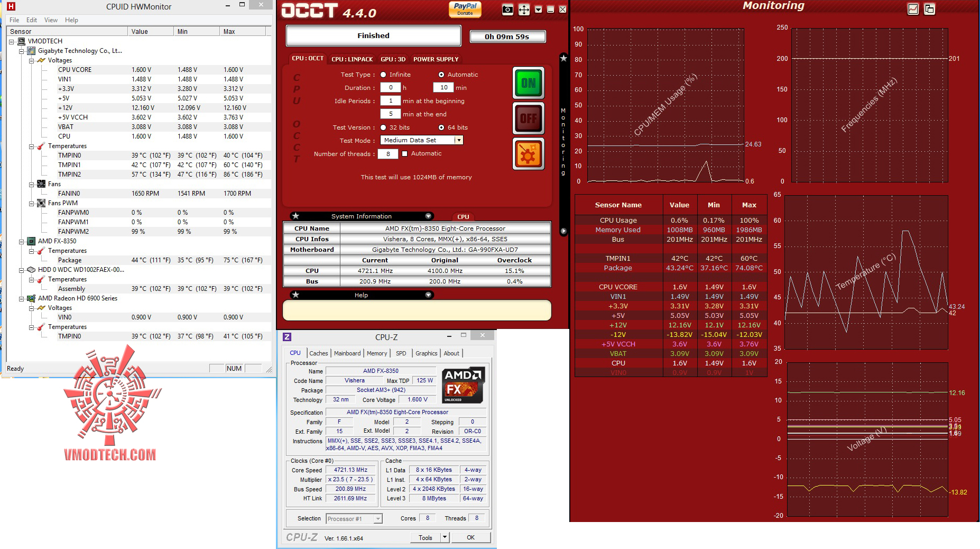980x549 pixels.
Task: Click the Radeon HD 6900 graphics card icon
Action: point(31,298)
